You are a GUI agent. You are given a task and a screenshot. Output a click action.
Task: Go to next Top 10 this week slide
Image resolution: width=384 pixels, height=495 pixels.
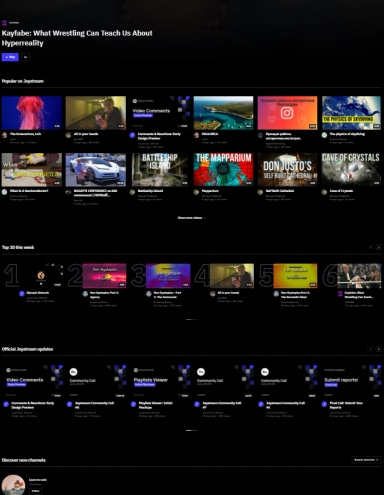pos(378,247)
